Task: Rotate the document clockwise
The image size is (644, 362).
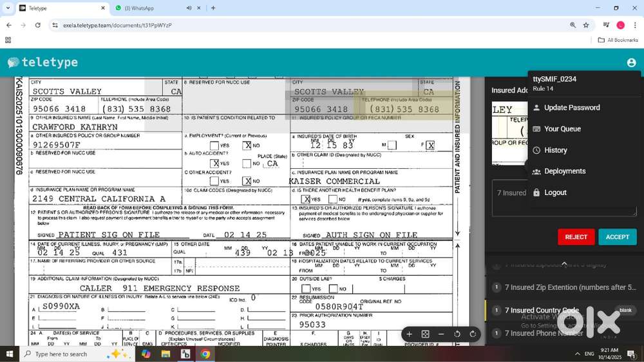Action: pos(473,334)
